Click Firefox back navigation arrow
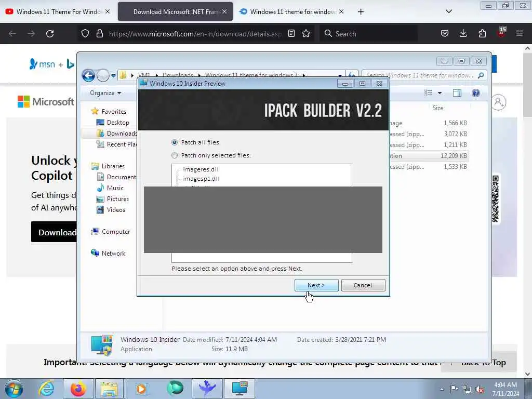 pyautogui.click(x=12, y=34)
